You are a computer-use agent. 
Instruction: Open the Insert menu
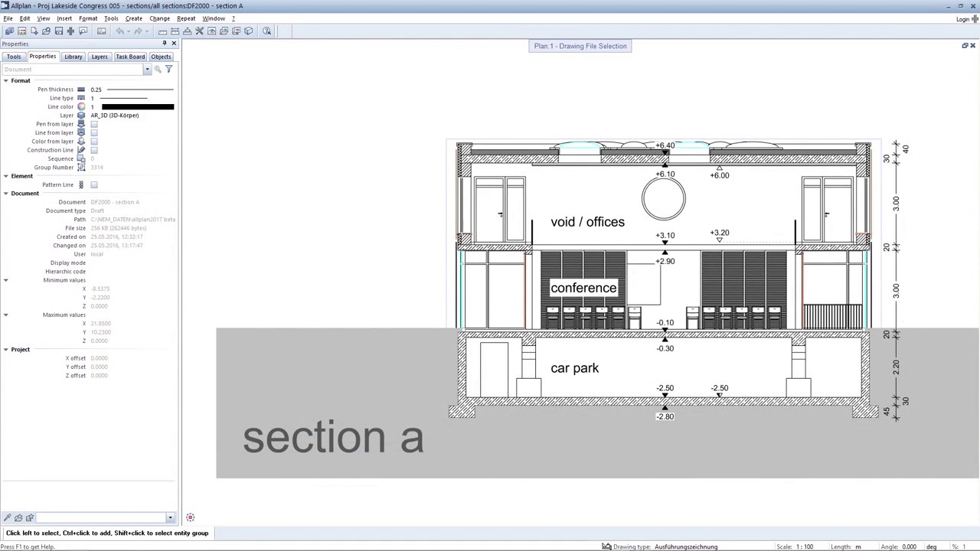64,18
